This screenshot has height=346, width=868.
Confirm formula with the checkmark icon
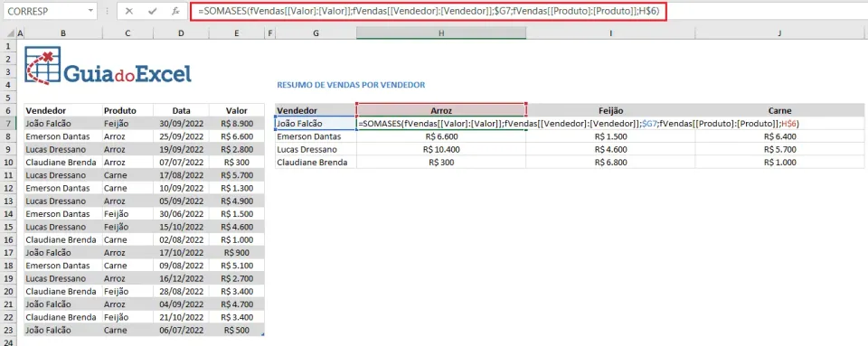click(x=152, y=11)
